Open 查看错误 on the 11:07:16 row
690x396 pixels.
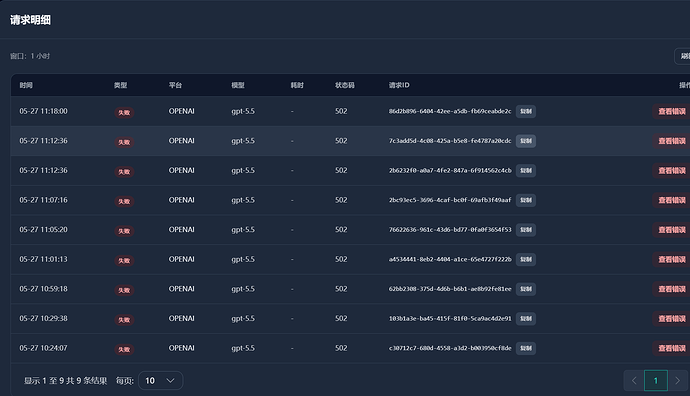pos(672,200)
